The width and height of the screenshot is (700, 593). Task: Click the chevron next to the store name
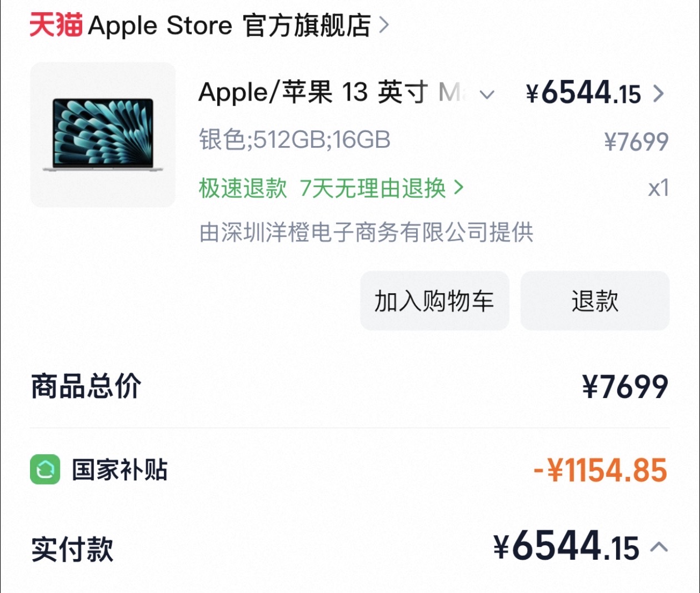point(384,25)
